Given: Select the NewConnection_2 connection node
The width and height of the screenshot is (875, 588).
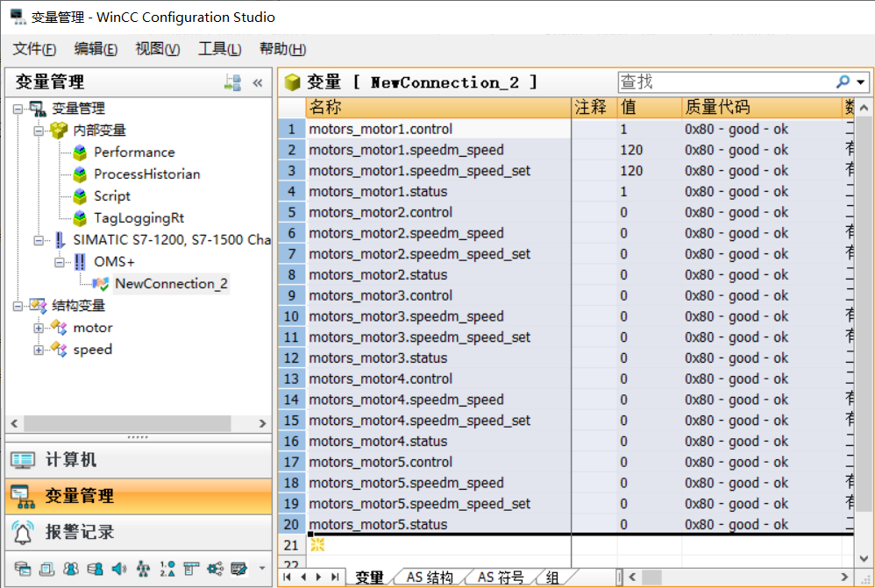Looking at the screenshot, I should click(x=171, y=284).
